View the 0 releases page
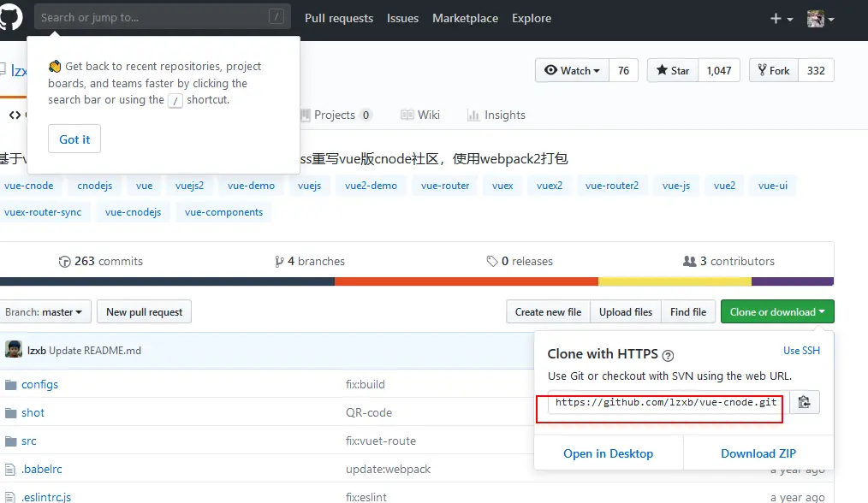868x503 pixels. tap(520, 261)
